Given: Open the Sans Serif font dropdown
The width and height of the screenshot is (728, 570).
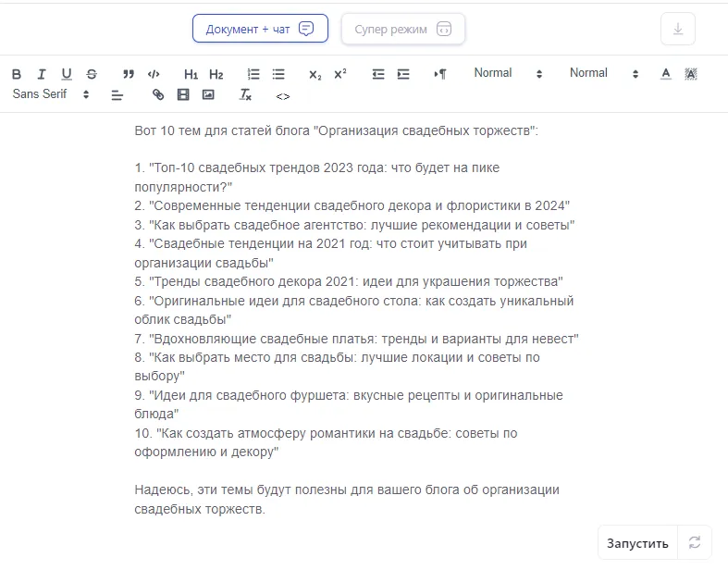Looking at the screenshot, I should 51,93.
